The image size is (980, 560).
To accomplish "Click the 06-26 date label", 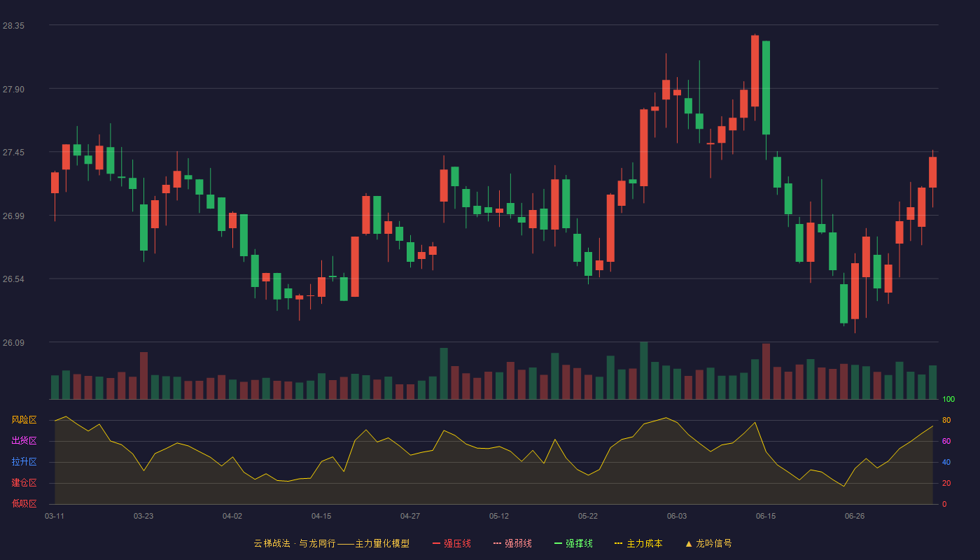I will [855, 516].
